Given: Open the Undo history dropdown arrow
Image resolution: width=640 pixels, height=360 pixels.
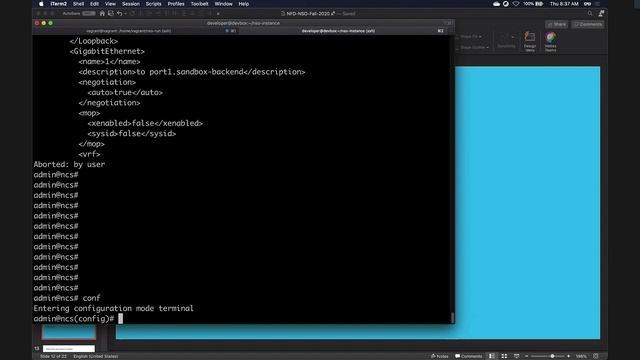Looking at the screenshot, I should click(125, 14).
